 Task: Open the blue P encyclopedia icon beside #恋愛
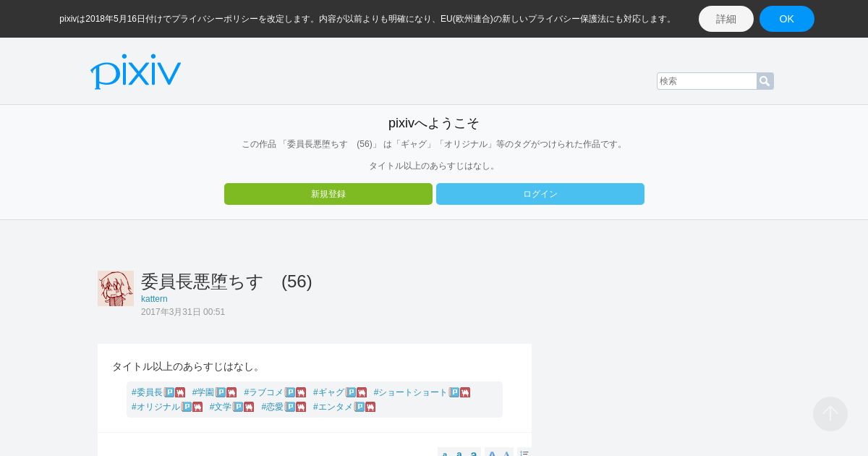click(x=290, y=407)
